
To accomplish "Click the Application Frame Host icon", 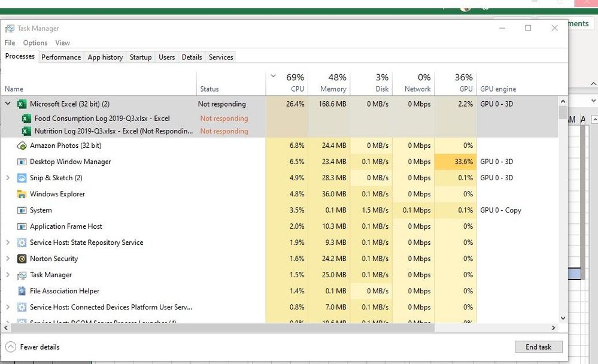I will click(x=21, y=226).
